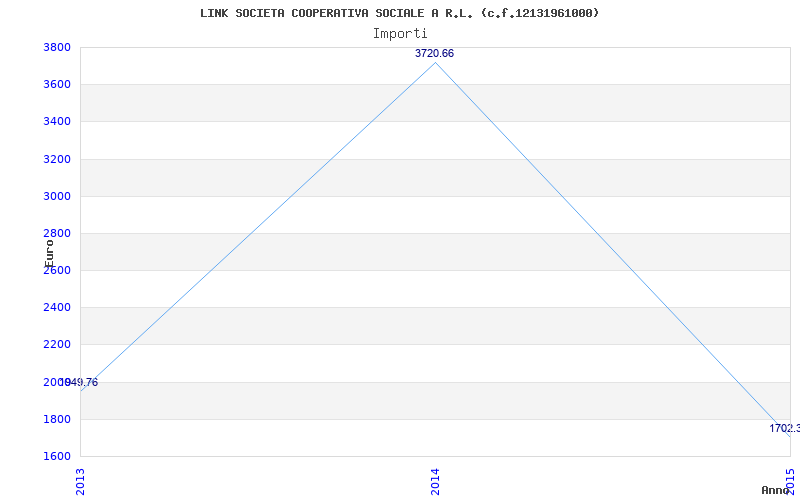Click the 1702.3 data label at 2015

point(785,428)
